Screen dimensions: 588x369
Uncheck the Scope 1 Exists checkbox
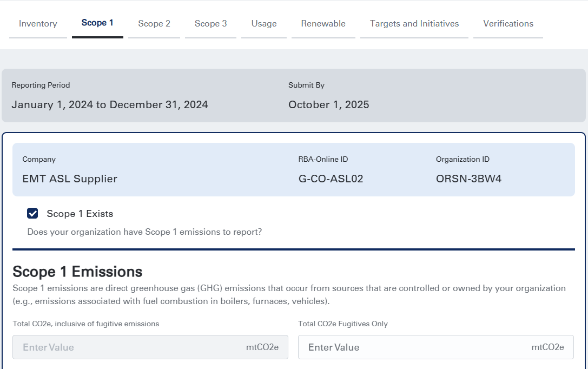32,213
